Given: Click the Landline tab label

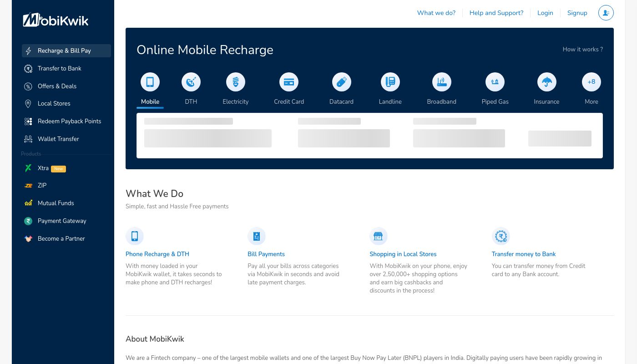Looking at the screenshot, I should (390, 102).
